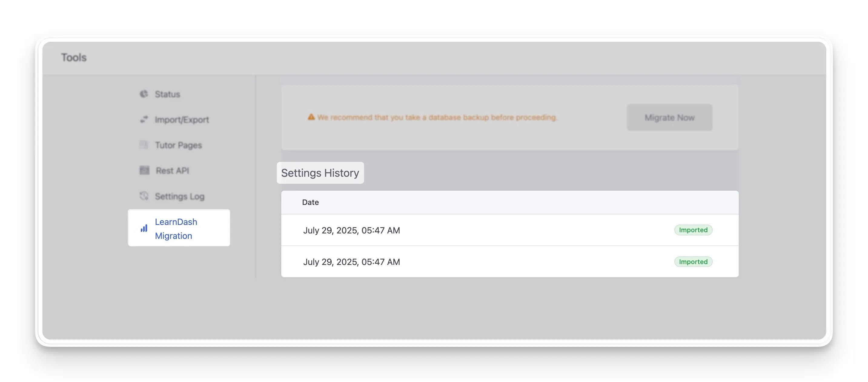
Task: Click the Settings History heading
Action: click(320, 173)
